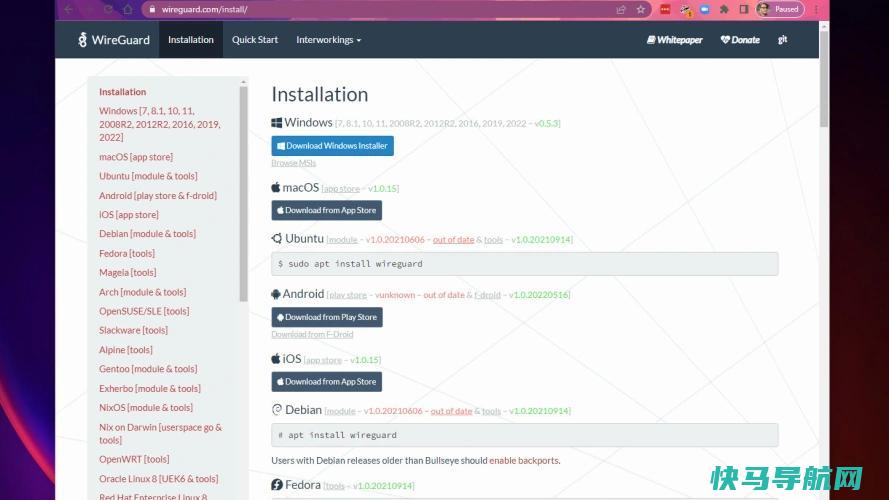The image size is (889, 500).
Task: Open Ubuntu module version link
Action: point(343,240)
